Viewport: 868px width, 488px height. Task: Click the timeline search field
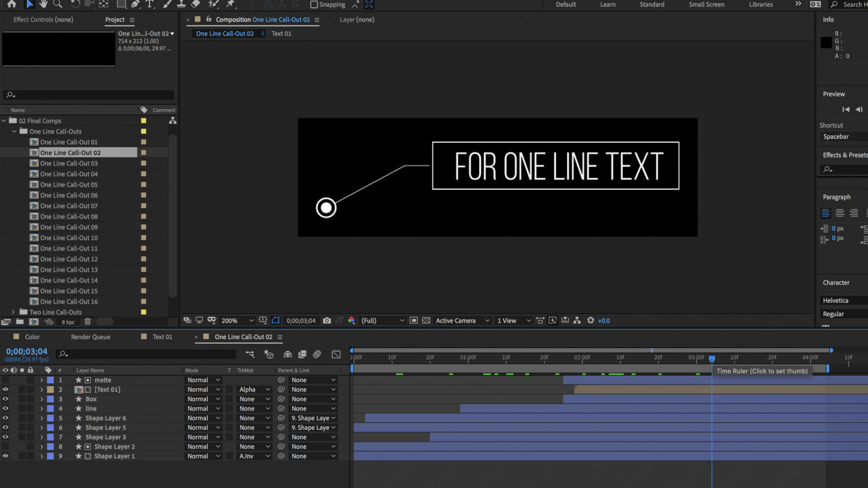(x=146, y=354)
